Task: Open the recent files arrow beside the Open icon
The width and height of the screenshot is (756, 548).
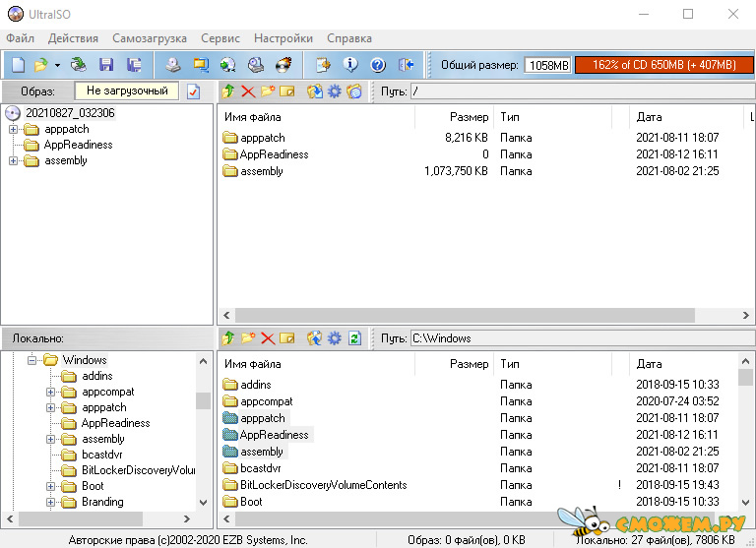Action: pos(57,65)
